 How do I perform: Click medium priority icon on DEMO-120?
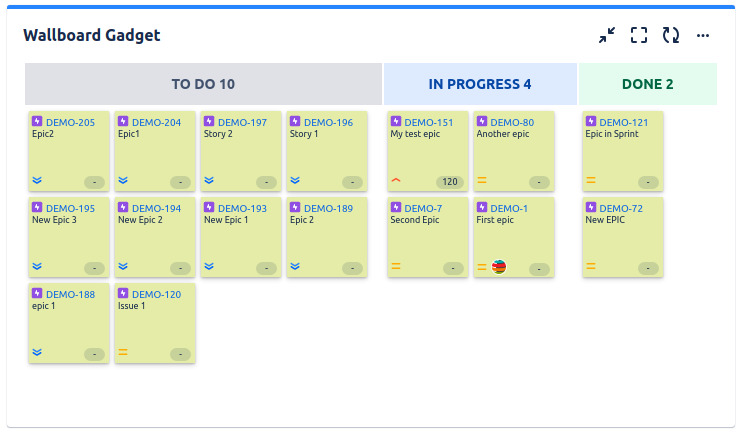coord(123,352)
